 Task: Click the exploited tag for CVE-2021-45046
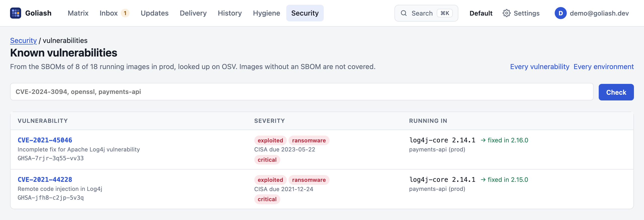tap(270, 140)
